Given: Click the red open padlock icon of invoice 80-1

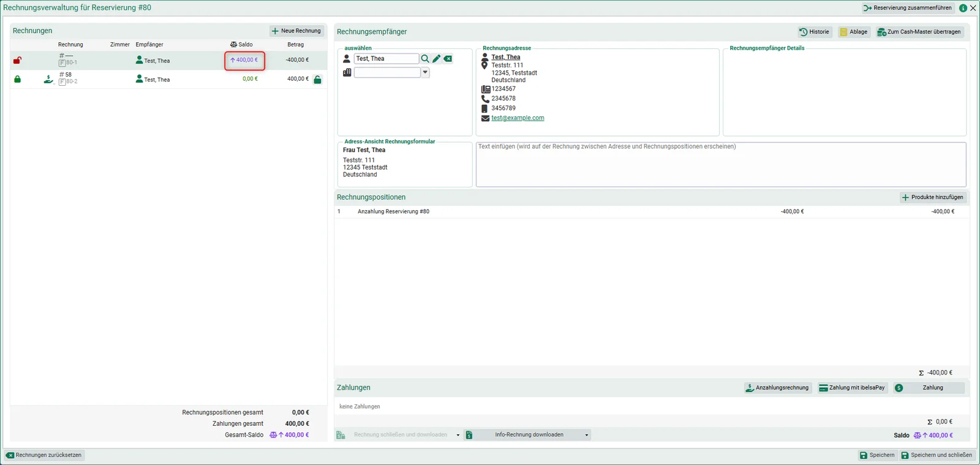Looking at the screenshot, I should click(x=17, y=60).
